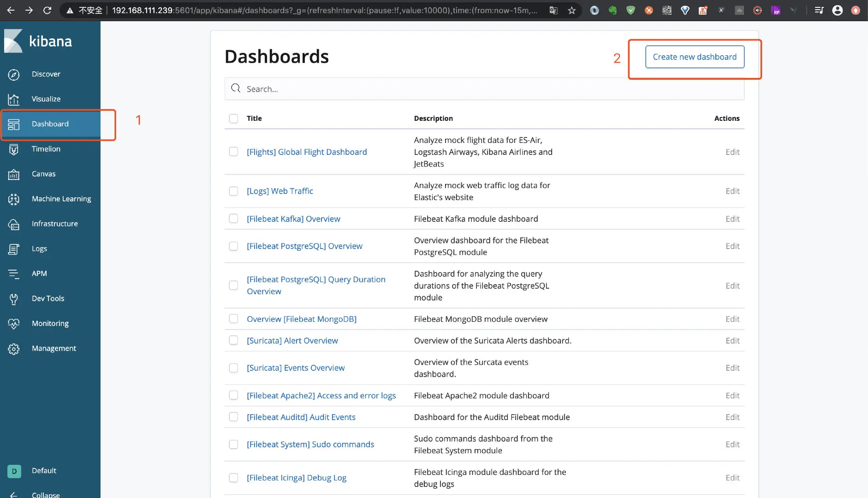Open the [Flights] Global Flight Dashboard link

pyautogui.click(x=307, y=152)
